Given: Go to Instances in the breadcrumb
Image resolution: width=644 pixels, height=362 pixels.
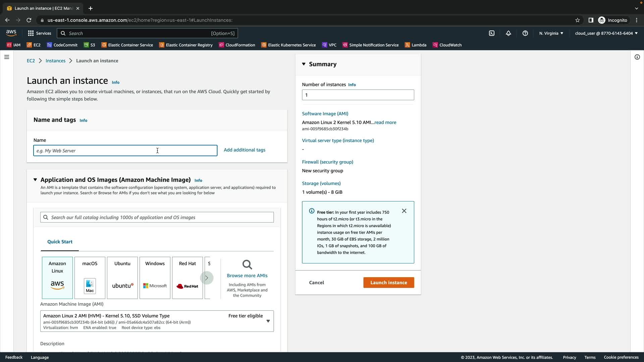Looking at the screenshot, I should pos(55,61).
